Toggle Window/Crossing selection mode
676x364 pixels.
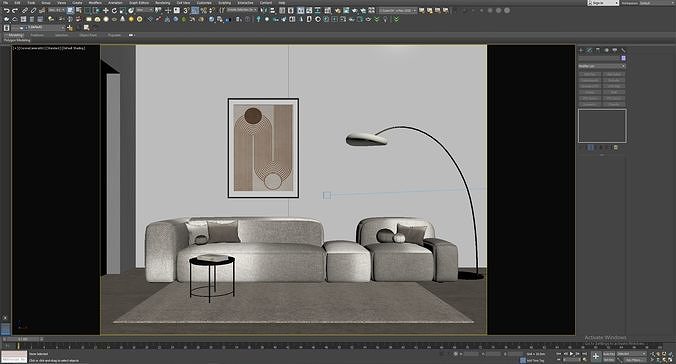coord(95,10)
